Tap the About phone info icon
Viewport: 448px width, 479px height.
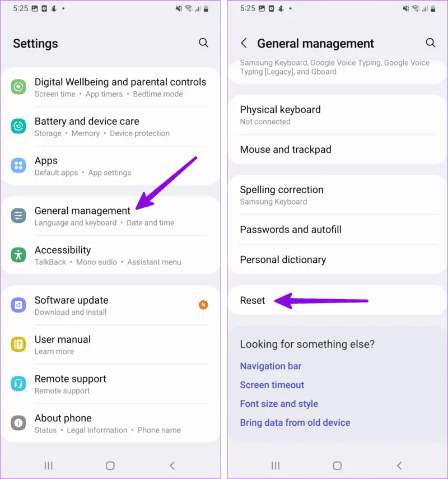coord(18,423)
